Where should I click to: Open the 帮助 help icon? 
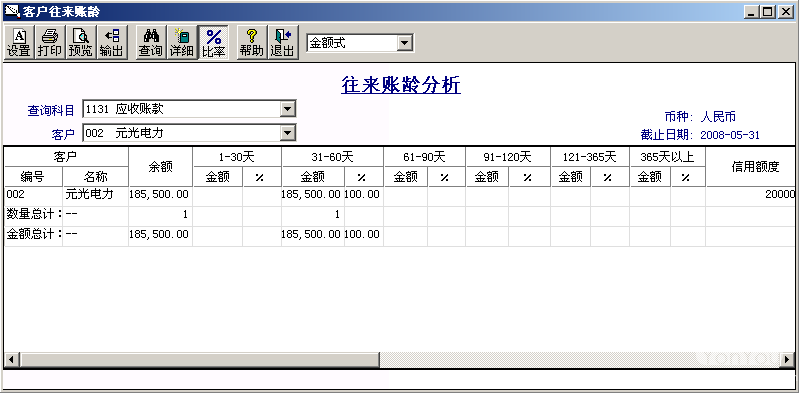(x=251, y=43)
